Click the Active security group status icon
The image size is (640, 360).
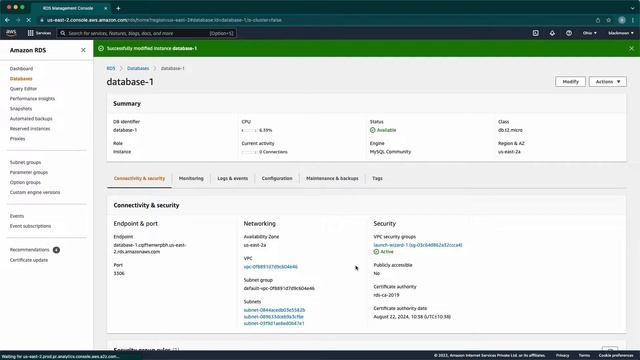(376, 252)
